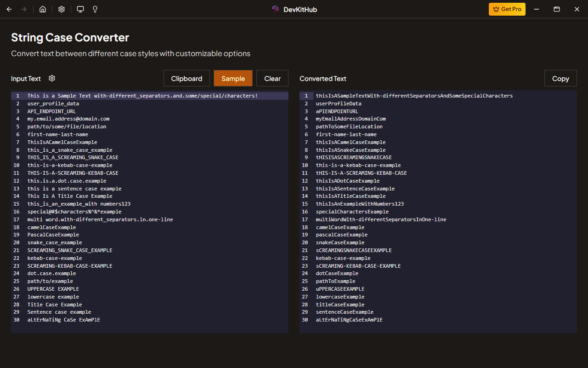Click input line 'this.is.a.dot.case.example'
Screen dimensions: 588x368
[67, 181]
